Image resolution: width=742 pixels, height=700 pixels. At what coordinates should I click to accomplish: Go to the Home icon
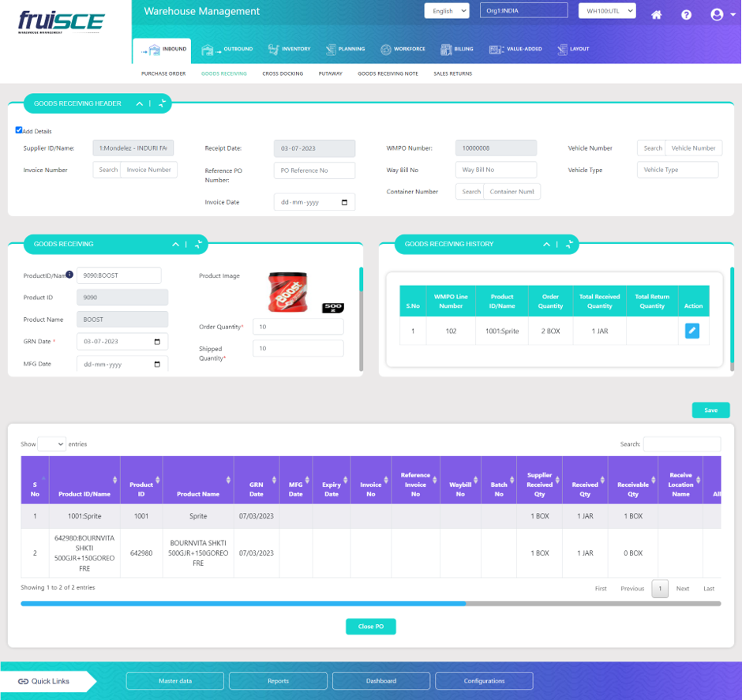[656, 15]
